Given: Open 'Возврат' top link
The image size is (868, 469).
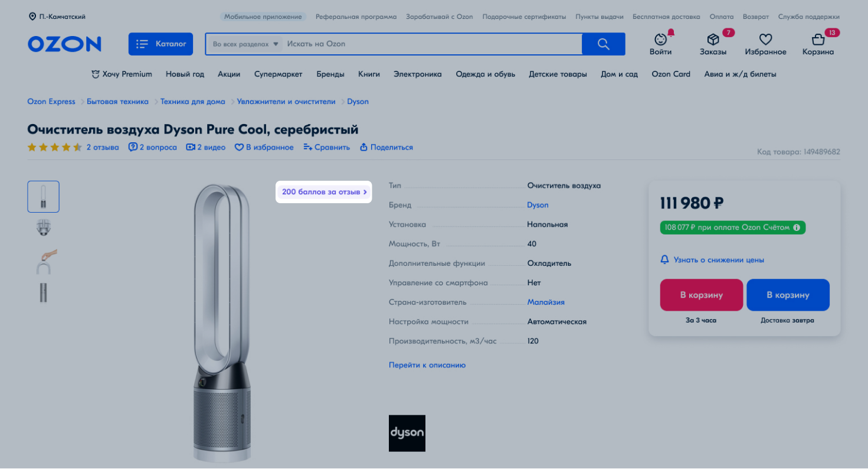Looking at the screenshot, I should (756, 17).
